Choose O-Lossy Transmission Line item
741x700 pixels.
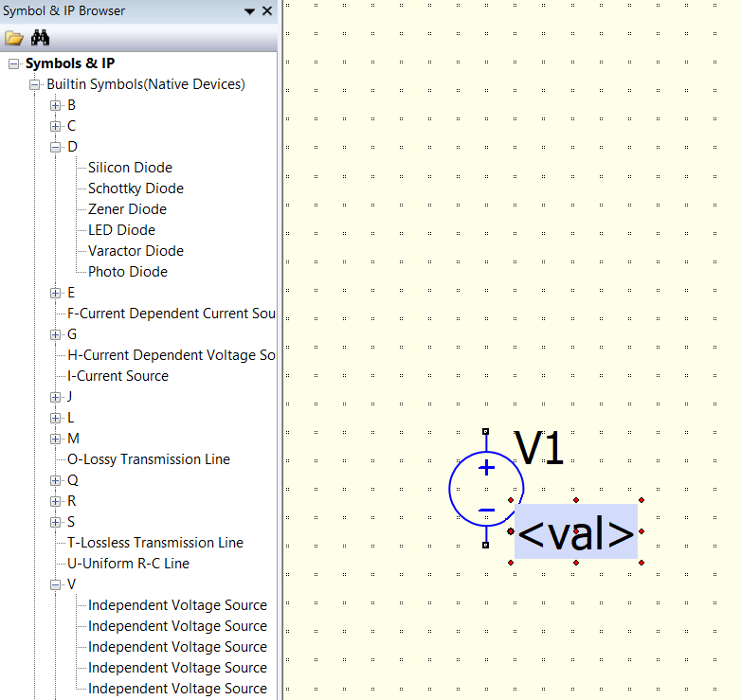click(x=149, y=459)
